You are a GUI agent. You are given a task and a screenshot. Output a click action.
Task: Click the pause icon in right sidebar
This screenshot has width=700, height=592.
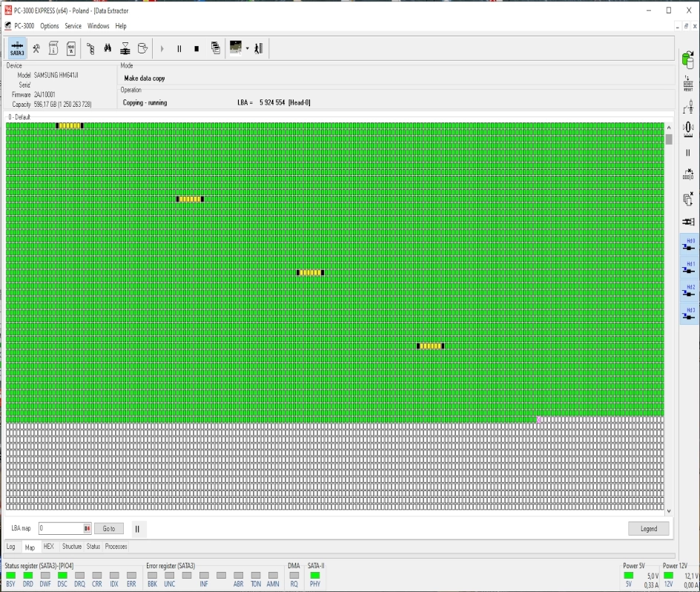click(688, 153)
